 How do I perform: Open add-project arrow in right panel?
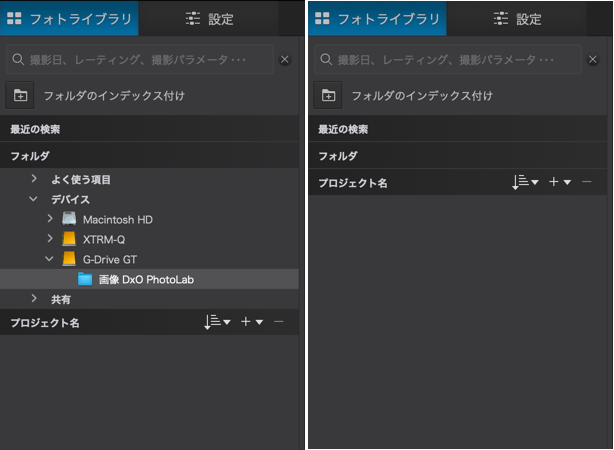tap(567, 182)
